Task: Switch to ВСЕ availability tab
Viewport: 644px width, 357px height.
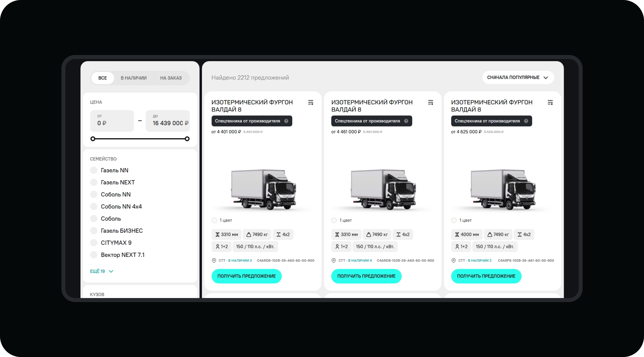Action: click(103, 78)
